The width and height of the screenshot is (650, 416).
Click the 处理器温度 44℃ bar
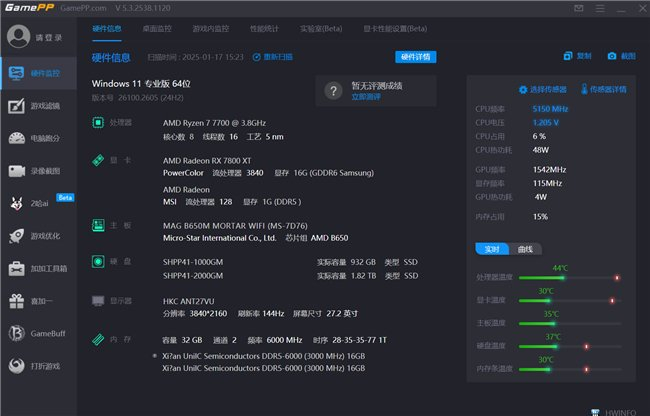point(570,278)
